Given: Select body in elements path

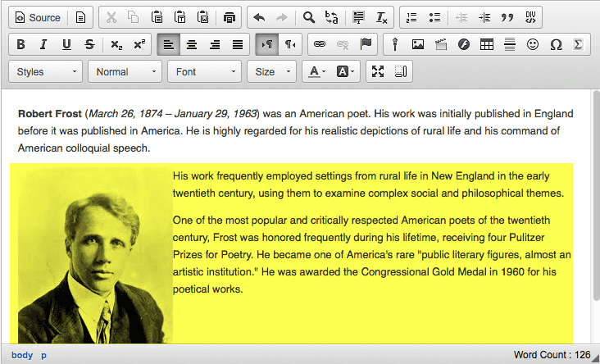Looking at the screenshot, I should click(x=22, y=355).
